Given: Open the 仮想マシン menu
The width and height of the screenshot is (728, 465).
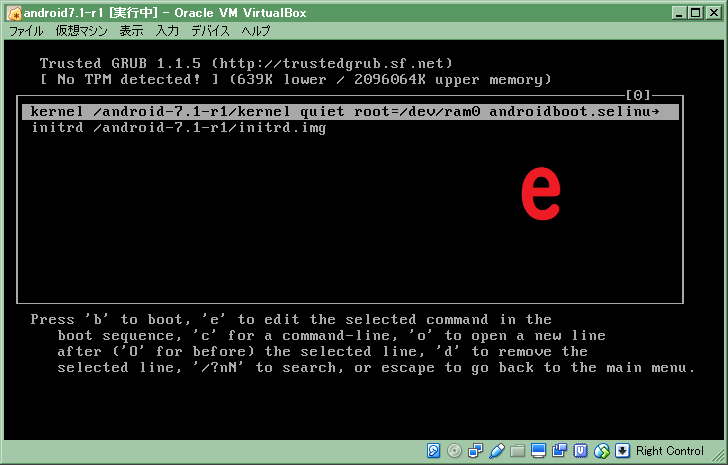Looking at the screenshot, I should click(81, 31).
